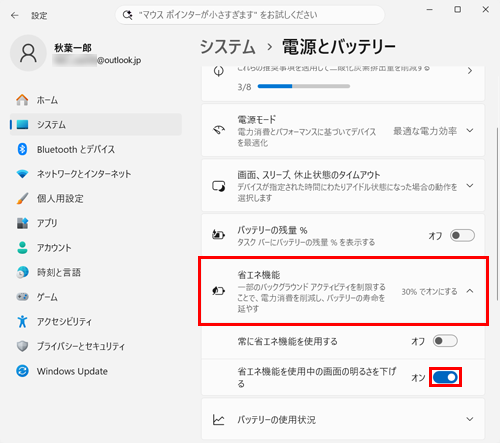This screenshot has width=500, height=443.
Task: Open 時刻と言語 entry
Action: click(96, 272)
